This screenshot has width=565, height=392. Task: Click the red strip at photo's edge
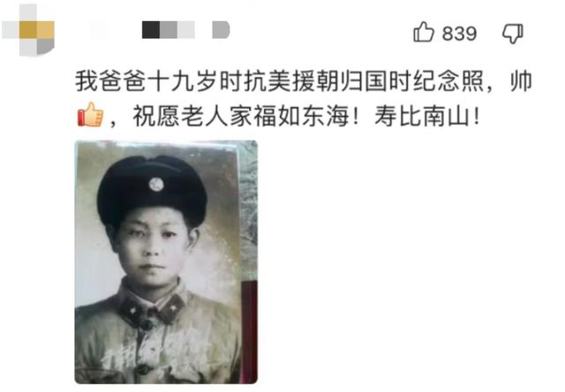coord(249,330)
